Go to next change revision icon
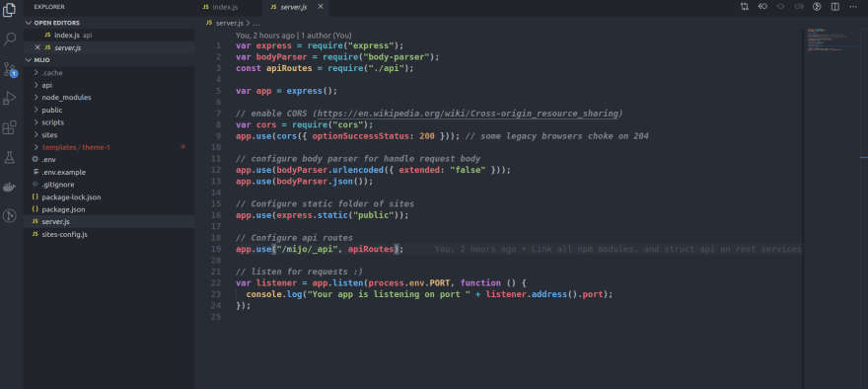The height and width of the screenshot is (389, 868). click(799, 7)
